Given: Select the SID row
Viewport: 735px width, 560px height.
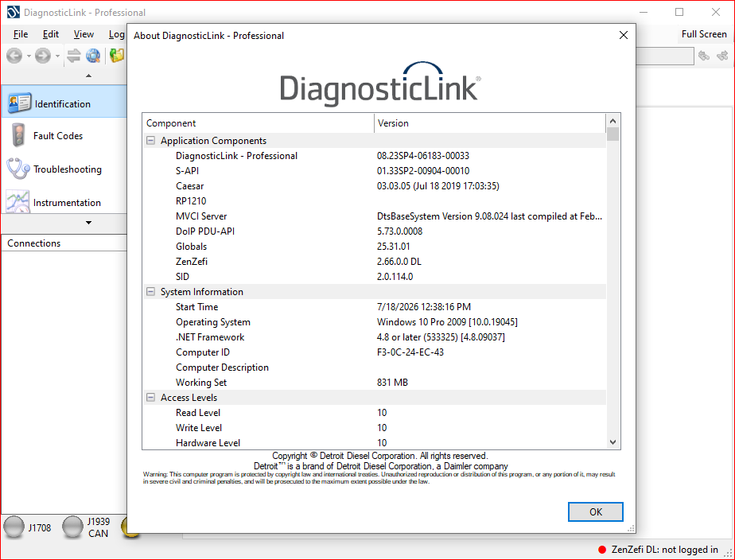Looking at the screenshot, I should tap(374, 277).
